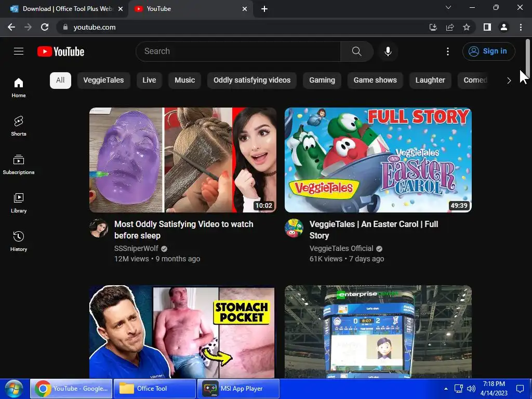Click the install app icon in address bar
The image size is (532, 399).
433,27
